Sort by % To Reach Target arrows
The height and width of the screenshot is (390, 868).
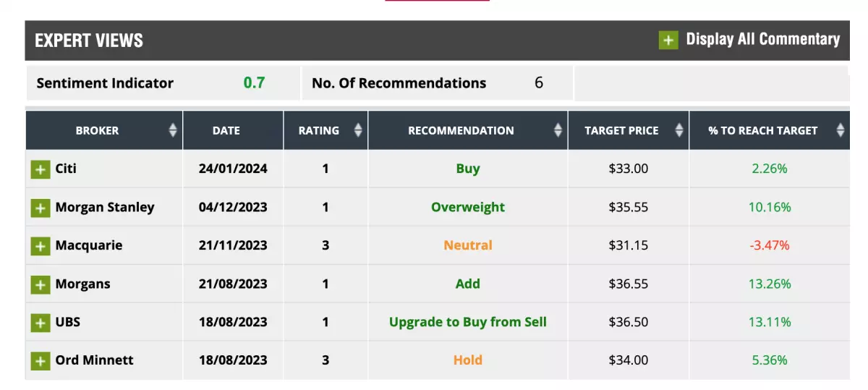pos(840,130)
